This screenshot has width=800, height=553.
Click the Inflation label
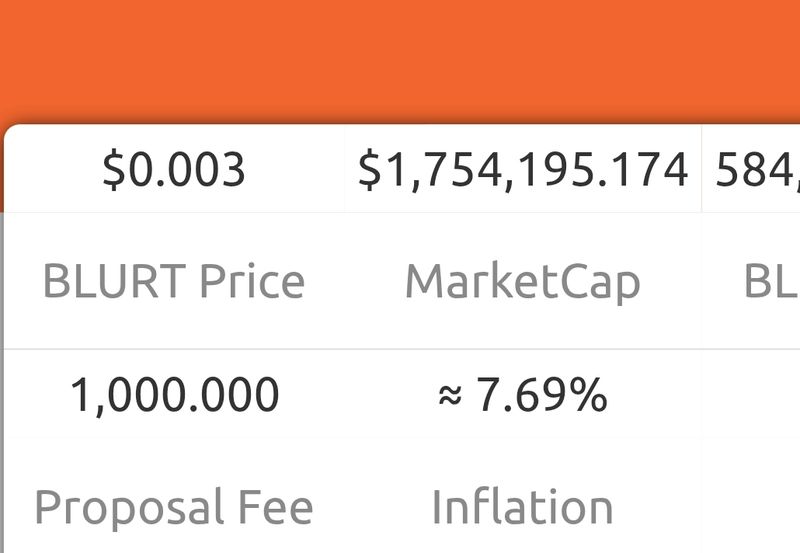[522, 507]
